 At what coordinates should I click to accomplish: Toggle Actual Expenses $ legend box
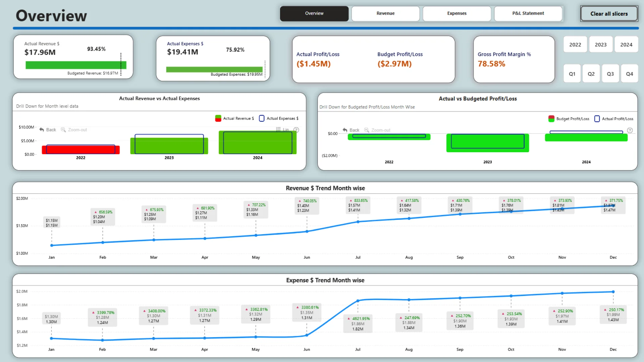pyautogui.click(x=262, y=118)
